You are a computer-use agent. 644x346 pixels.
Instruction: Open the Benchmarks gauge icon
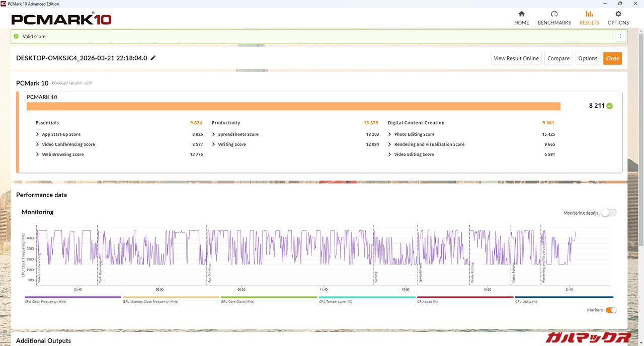(554, 14)
